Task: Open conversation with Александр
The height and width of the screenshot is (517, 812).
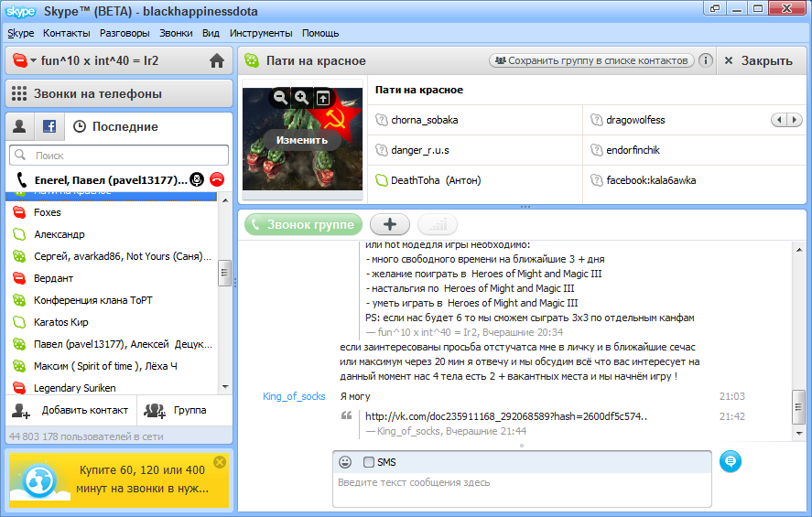Action: (x=112, y=234)
